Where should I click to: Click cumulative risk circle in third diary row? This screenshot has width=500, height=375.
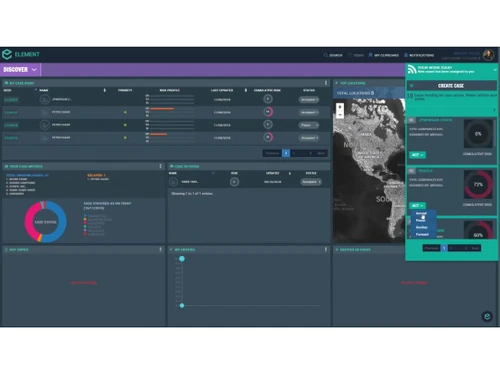click(x=268, y=124)
